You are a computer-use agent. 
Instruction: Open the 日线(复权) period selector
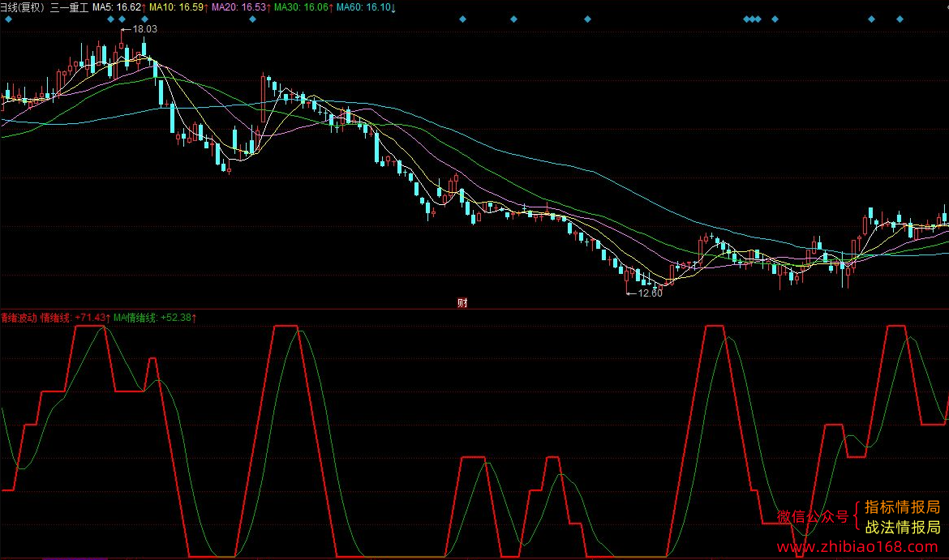click(23, 7)
